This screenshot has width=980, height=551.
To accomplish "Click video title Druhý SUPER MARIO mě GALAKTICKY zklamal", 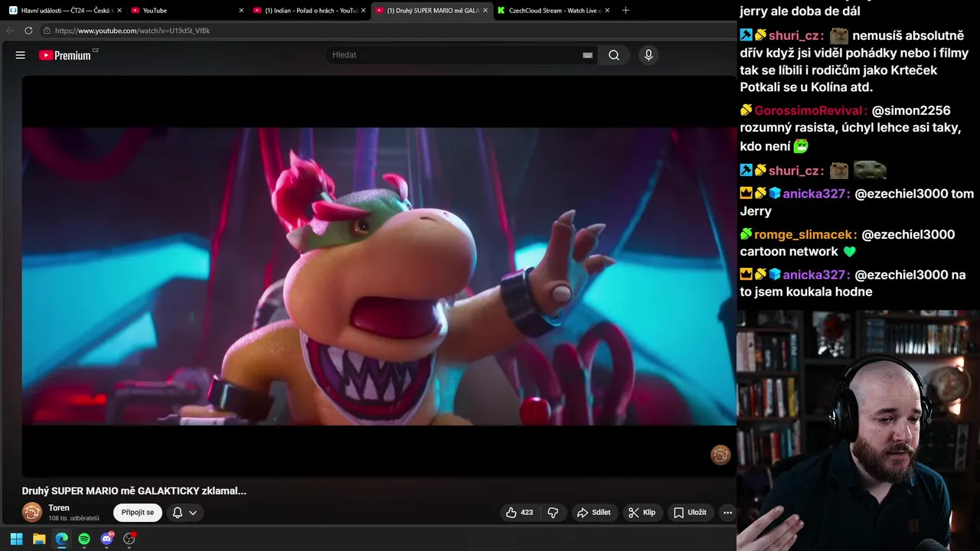I will 134,491.
